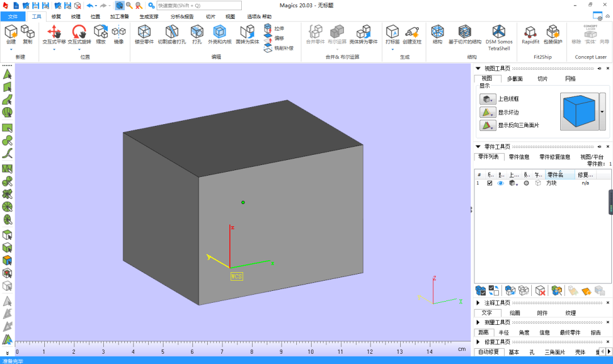Viewport: 613px width, 364px height.
Task: Launch the DSM Somos TetraShell tool
Action: tap(498, 32)
